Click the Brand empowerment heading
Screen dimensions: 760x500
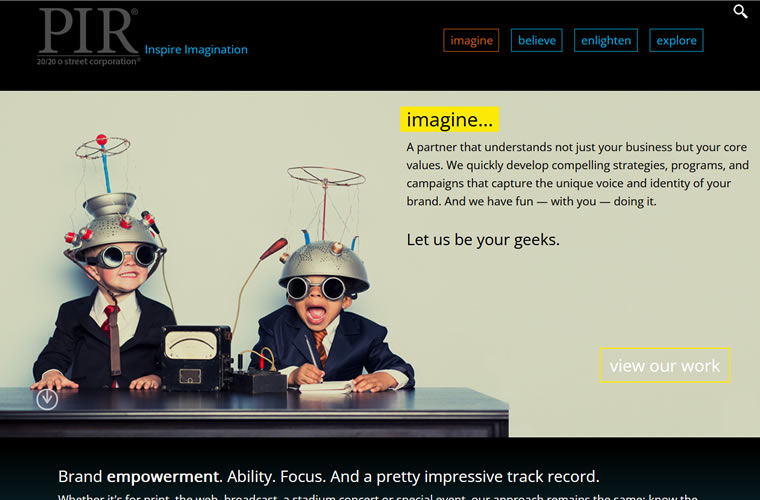coord(329,476)
